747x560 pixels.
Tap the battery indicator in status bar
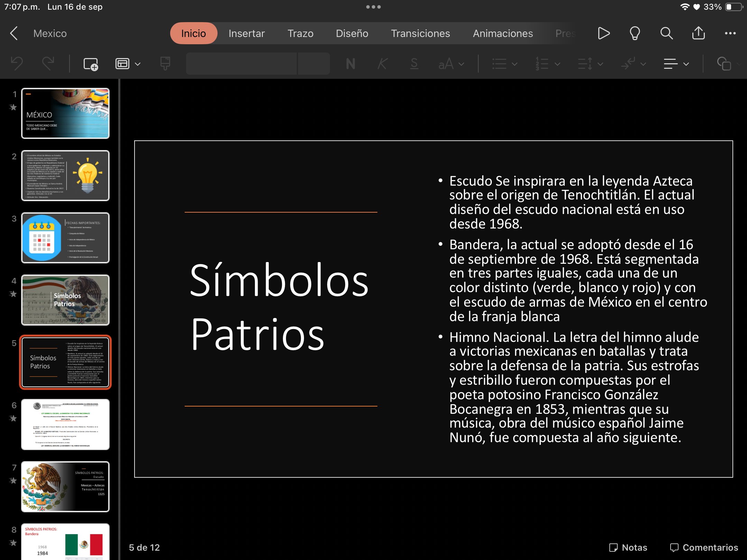(734, 7)
